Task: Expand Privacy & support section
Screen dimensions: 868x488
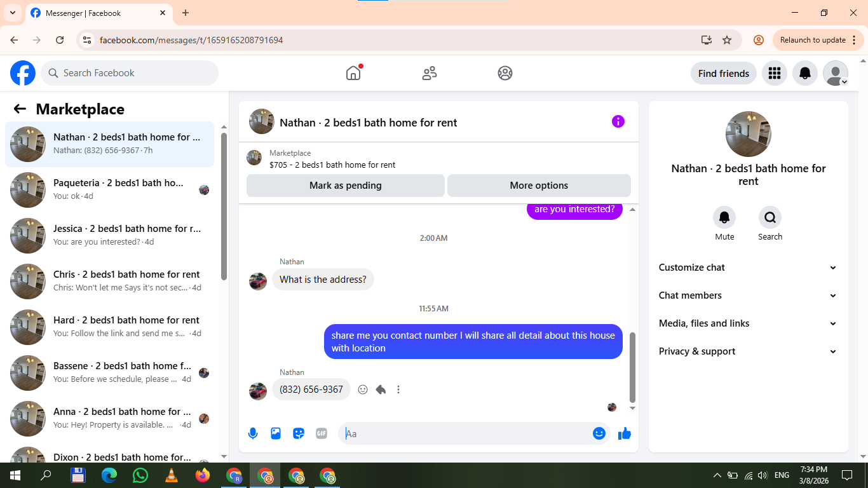Action: 748,351
